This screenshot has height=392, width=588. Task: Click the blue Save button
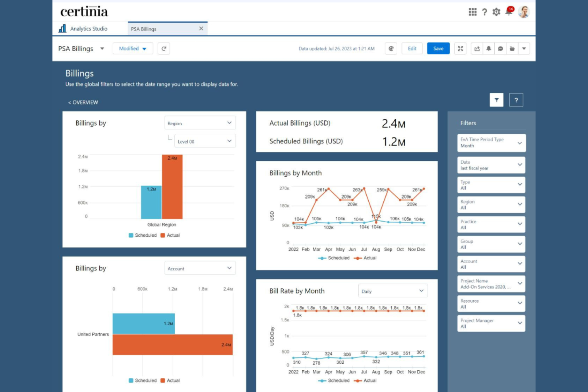[x=438, y=48]
